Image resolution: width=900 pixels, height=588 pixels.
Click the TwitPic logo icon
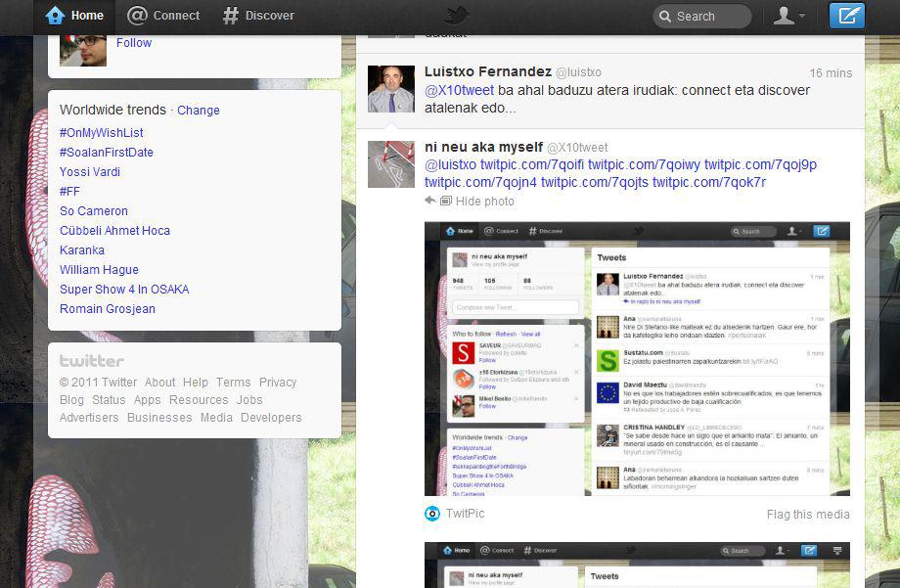point(432,514)
